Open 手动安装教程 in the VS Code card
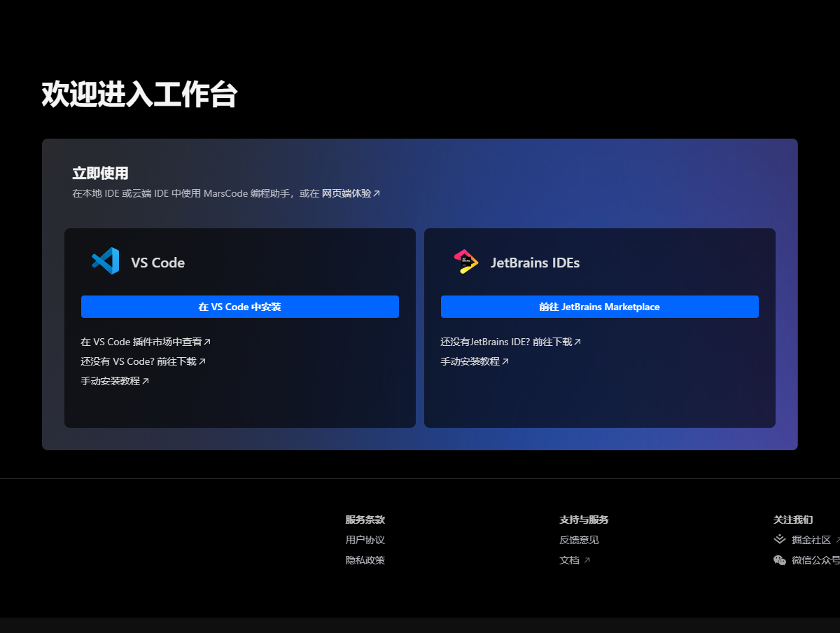840x633 pixels. click(x=115, y=381)
